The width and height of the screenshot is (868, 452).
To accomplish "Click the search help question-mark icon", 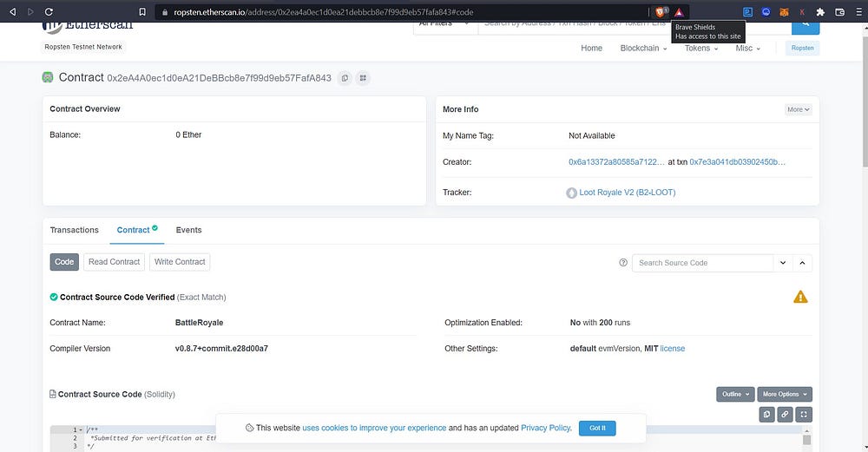I will (x=623, y=263).
